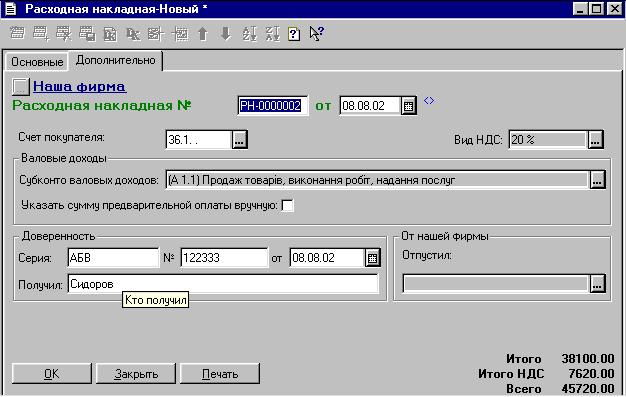Open help via question mark page icon
This screenshot has width=626, height=397.
point(294,34)
